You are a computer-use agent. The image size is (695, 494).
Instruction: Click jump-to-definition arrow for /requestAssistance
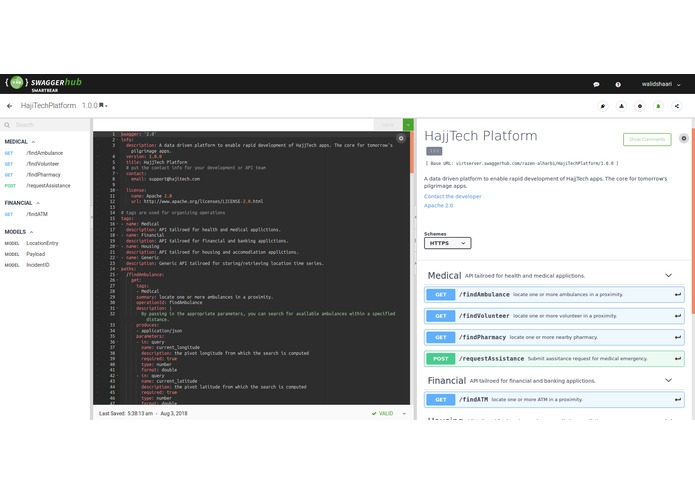pyautogui.click(x=678, y=358)
